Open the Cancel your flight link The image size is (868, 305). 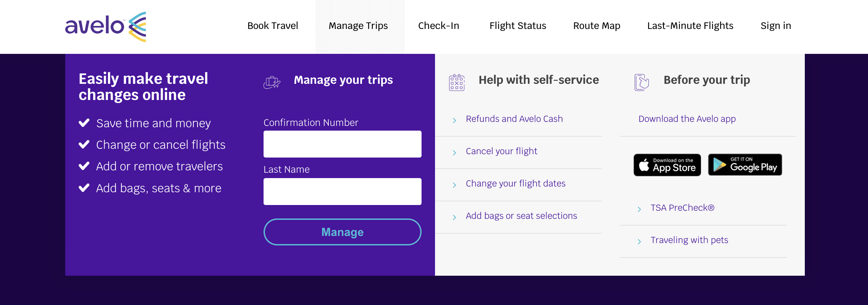(501, 151)
